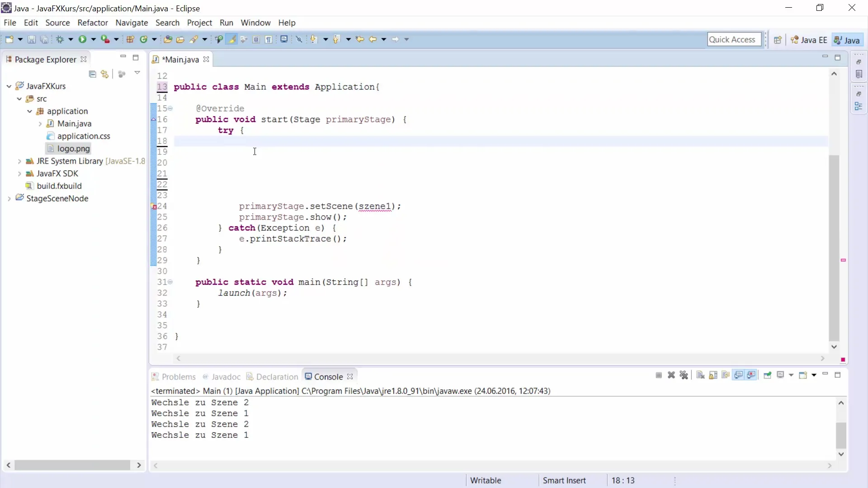Select application.css in Package Explorer
This screenshot has height=488, width=868.
[x=84, y=136]
